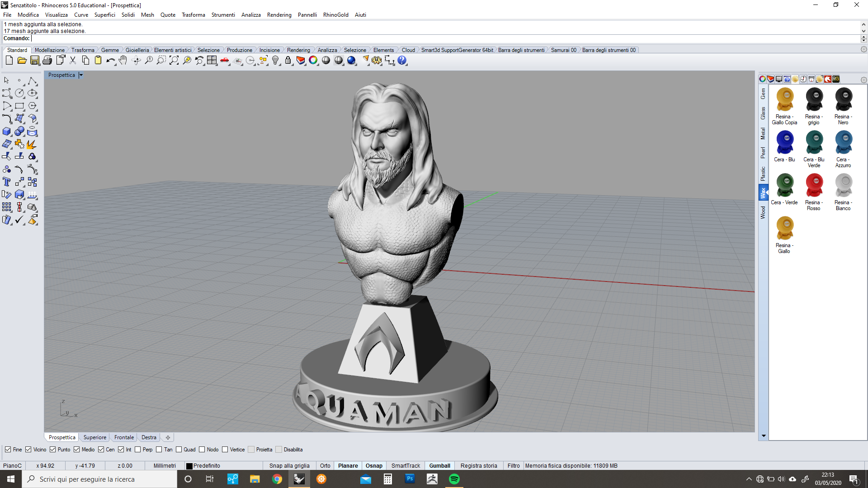Uncheck the Medio osnap checkbox
Image resolution: width=868 pixels, height=488 pixels.
77,450
